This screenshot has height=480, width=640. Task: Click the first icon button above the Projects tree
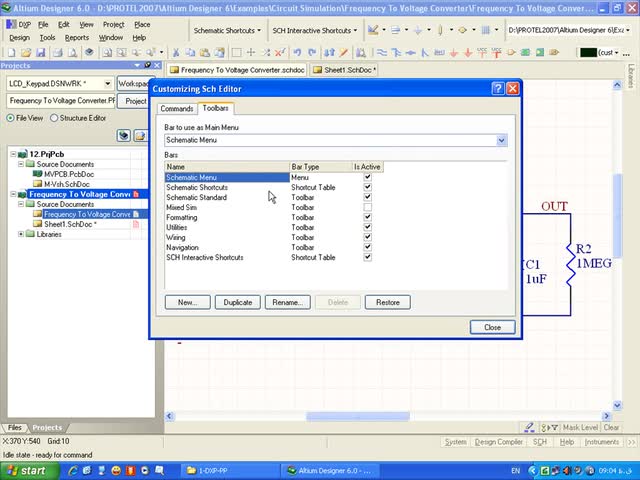point(124,136)
